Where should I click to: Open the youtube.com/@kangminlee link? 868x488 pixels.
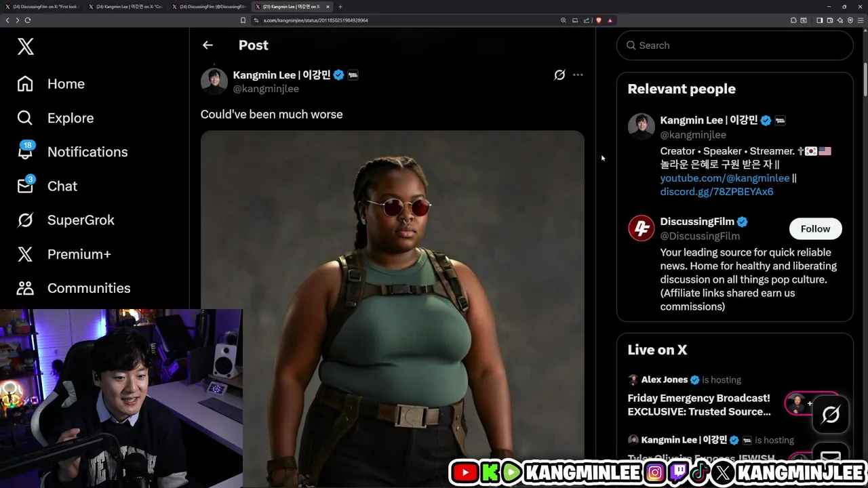coord(725,178)
